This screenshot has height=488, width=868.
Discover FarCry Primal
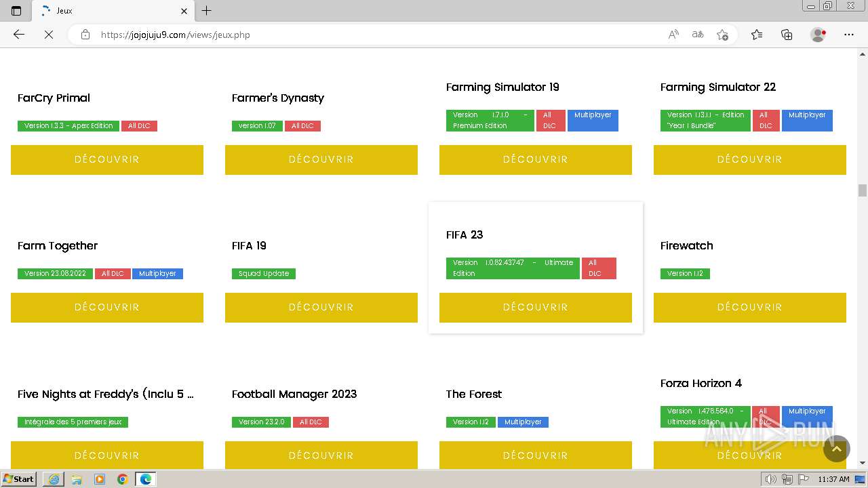[107, 160]
